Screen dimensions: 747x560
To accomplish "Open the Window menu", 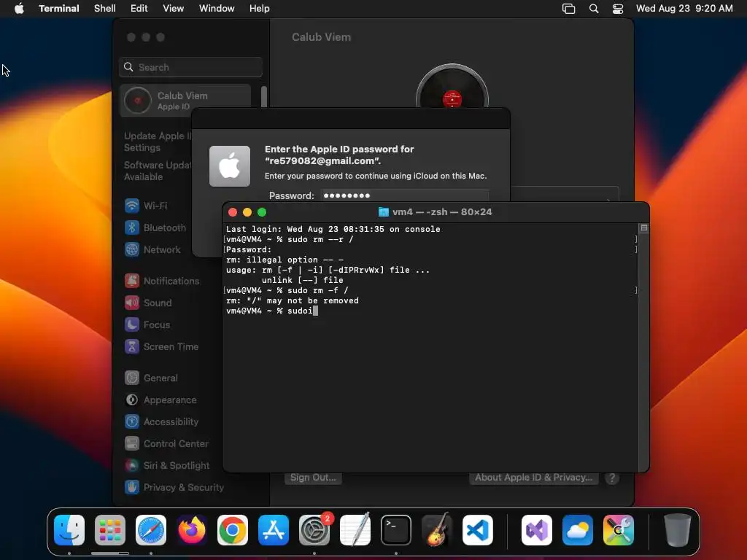I will (217, 8).
